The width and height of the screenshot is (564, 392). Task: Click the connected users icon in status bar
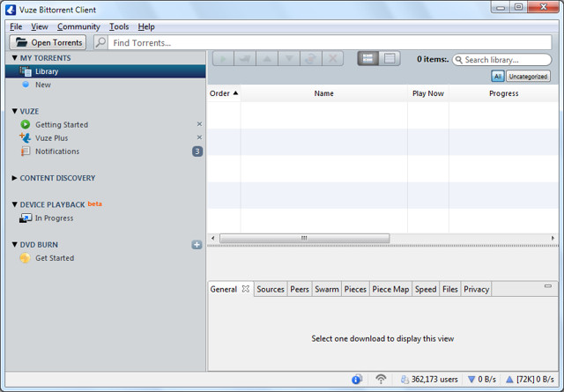point(404,380)
